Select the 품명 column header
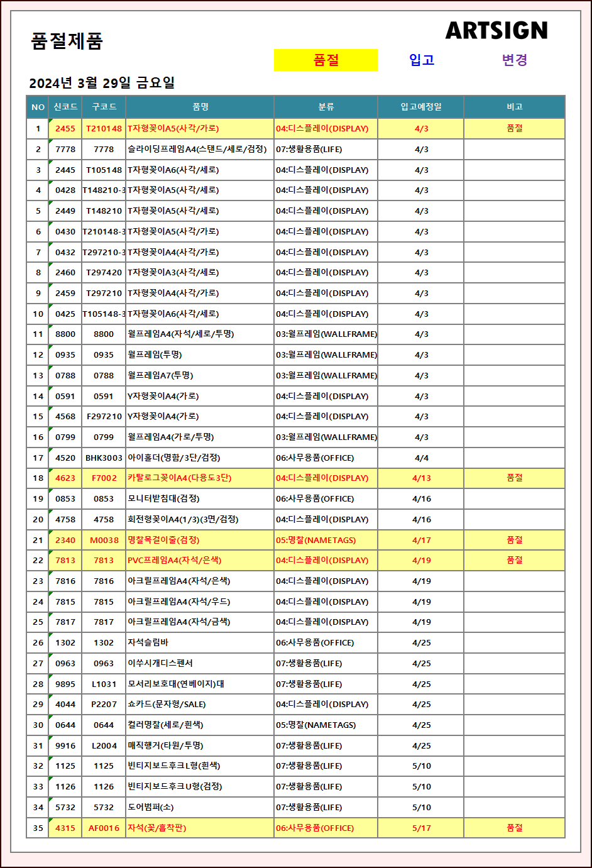592x868 pixels. tap(200, 107)
